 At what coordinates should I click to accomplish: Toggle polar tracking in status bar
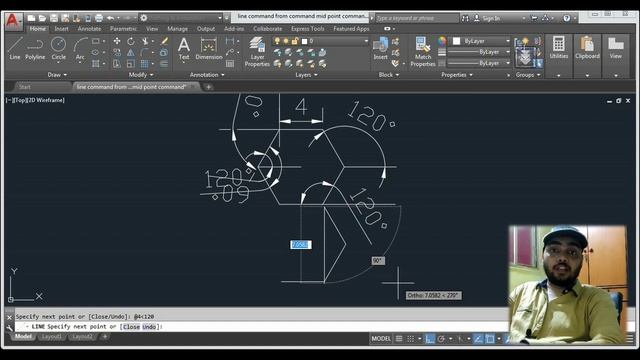(441, 339)
